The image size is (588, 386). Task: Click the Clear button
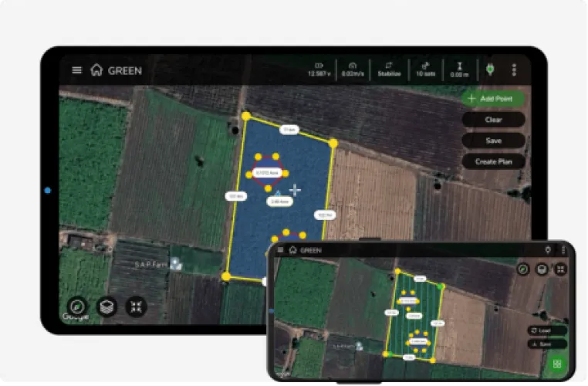[493, 120]
